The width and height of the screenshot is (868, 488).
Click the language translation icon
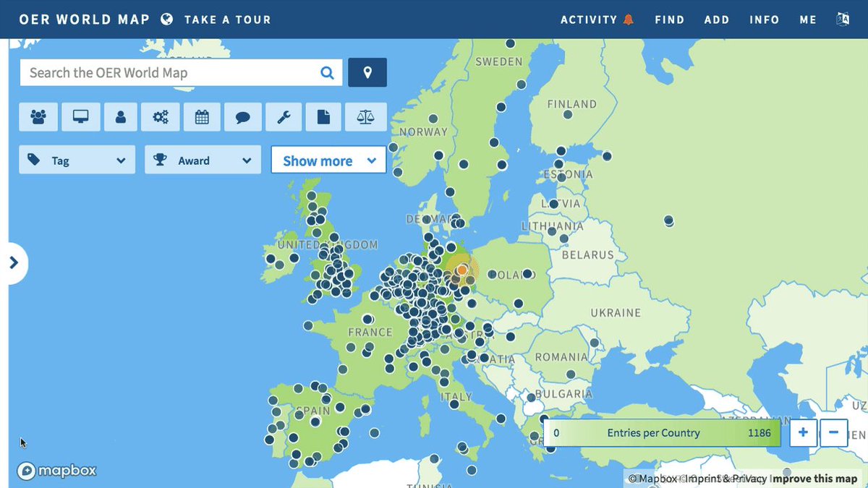(843, 20)
